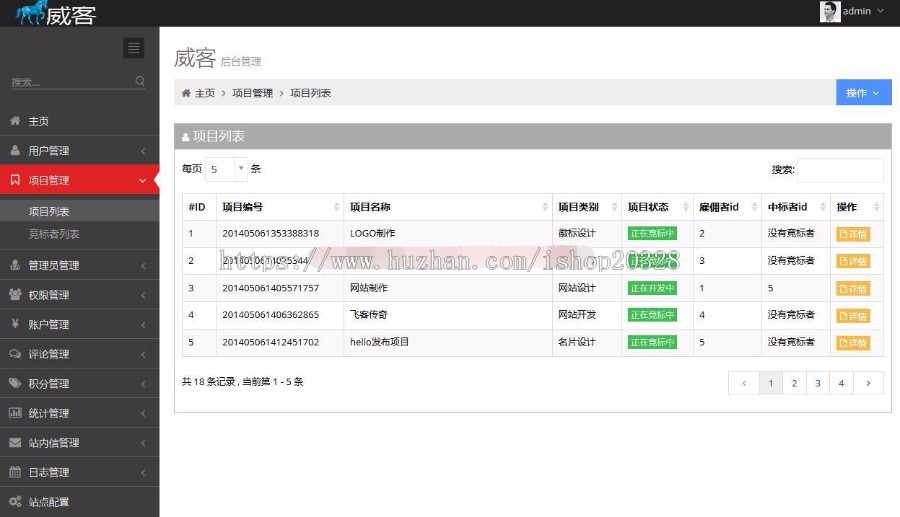900x517 pixels.
Task: Focus the table 搜索 input field
Action: 840,170
